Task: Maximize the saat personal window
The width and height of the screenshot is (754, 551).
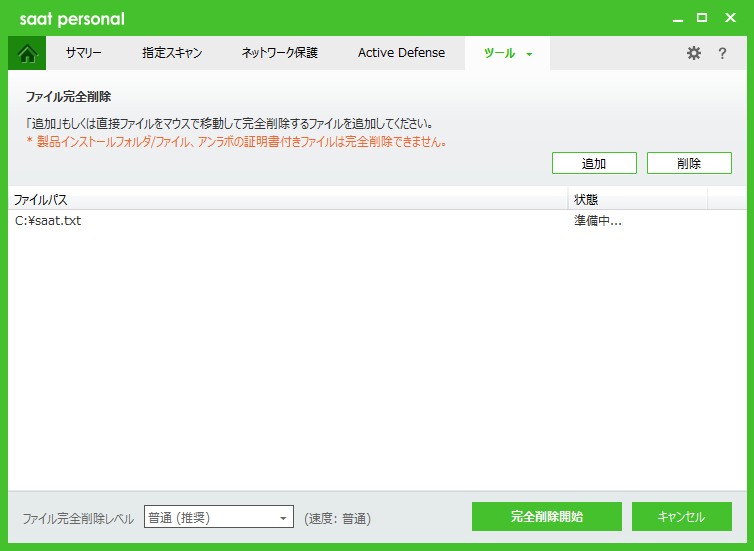Action: 702,18
